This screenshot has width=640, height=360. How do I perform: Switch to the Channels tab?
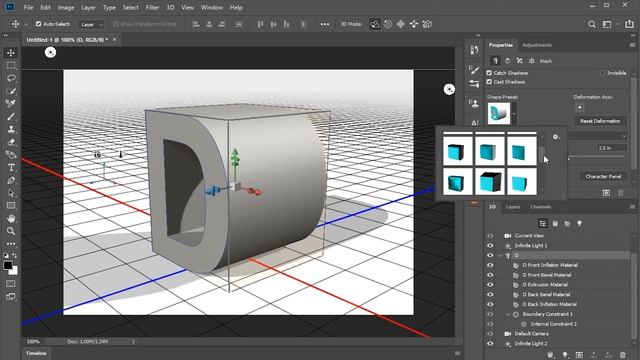540,207
